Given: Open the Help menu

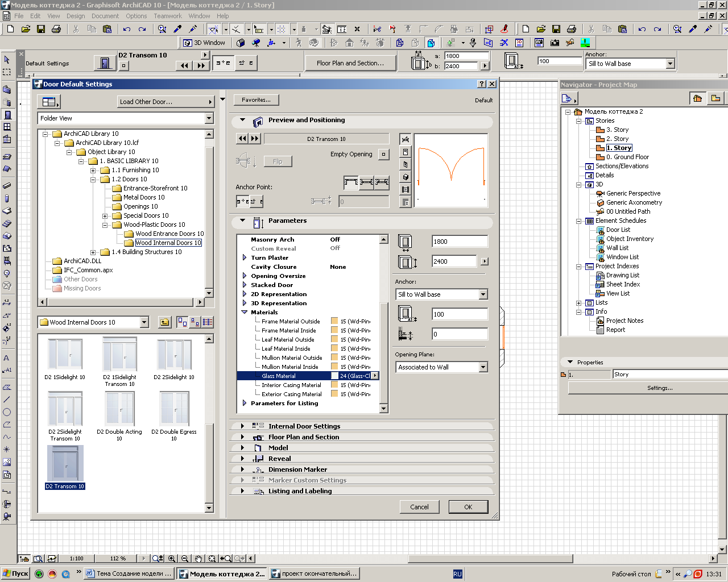Looking at the screenshot, I should [223, 16].
